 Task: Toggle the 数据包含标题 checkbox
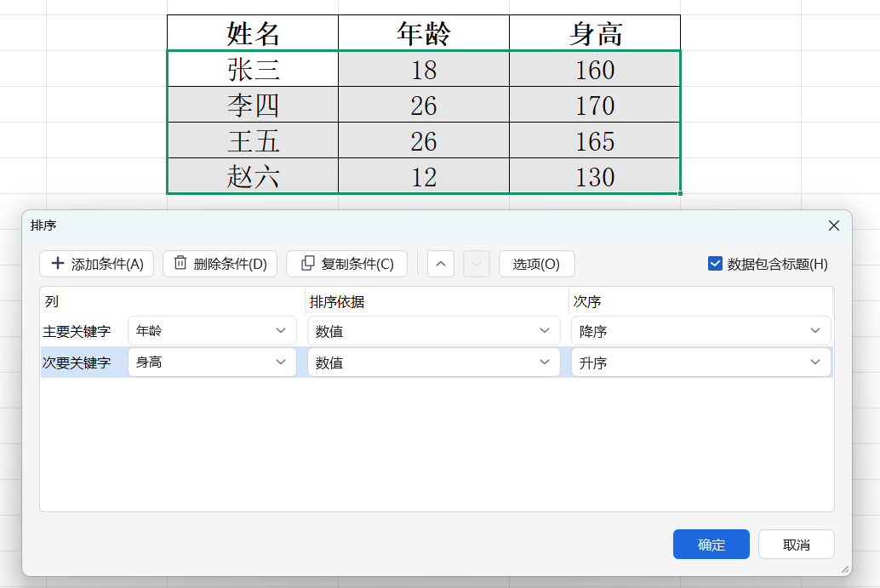click(716, 264)
